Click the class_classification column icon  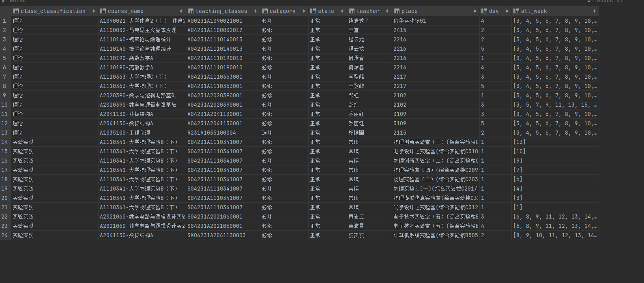[16, 11]
